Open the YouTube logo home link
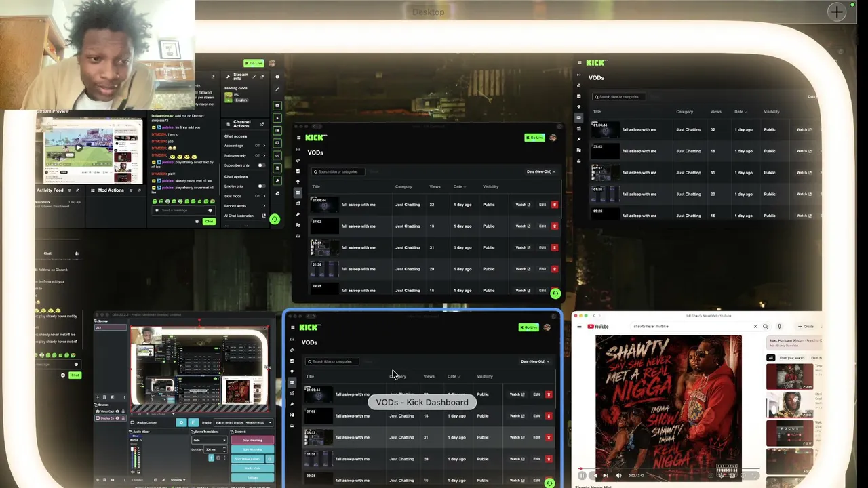This screenshot has height=488, width=868. point(598,327)
